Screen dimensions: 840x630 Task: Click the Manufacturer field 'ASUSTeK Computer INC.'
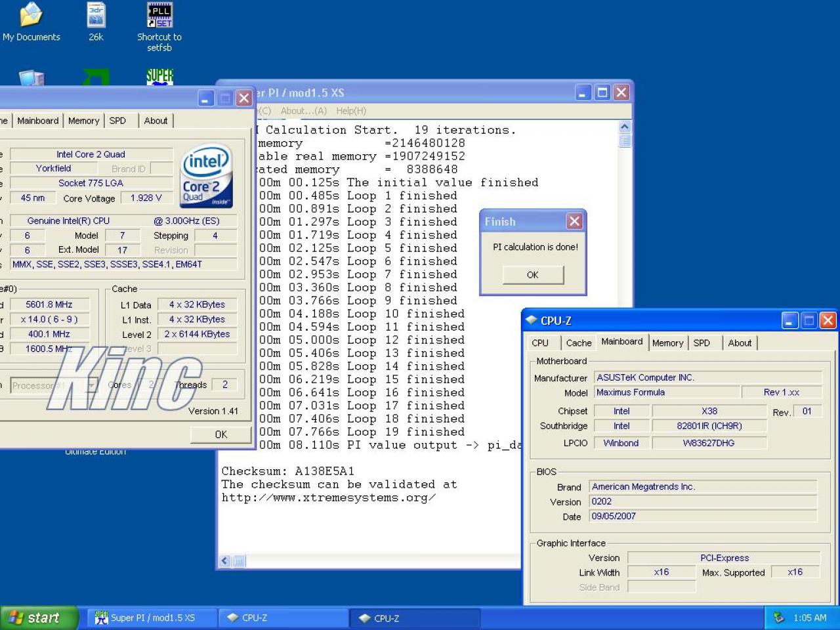click(708, 377)
